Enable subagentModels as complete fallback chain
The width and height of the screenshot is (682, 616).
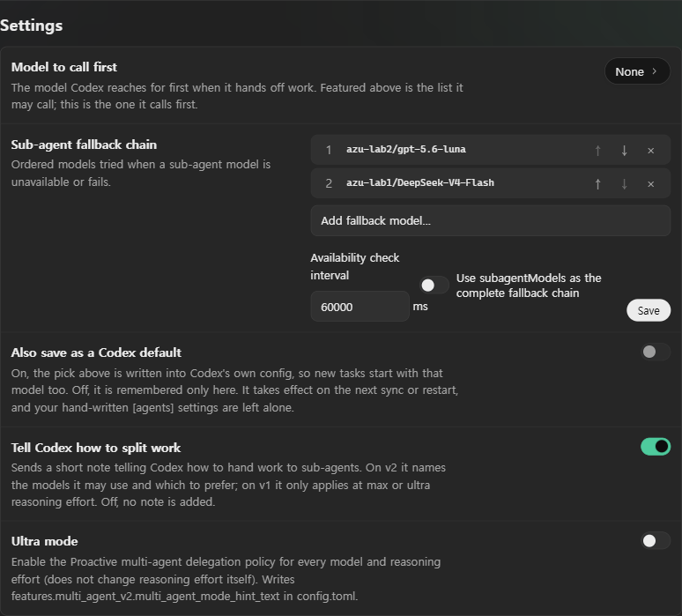click(x=434, y=286)
